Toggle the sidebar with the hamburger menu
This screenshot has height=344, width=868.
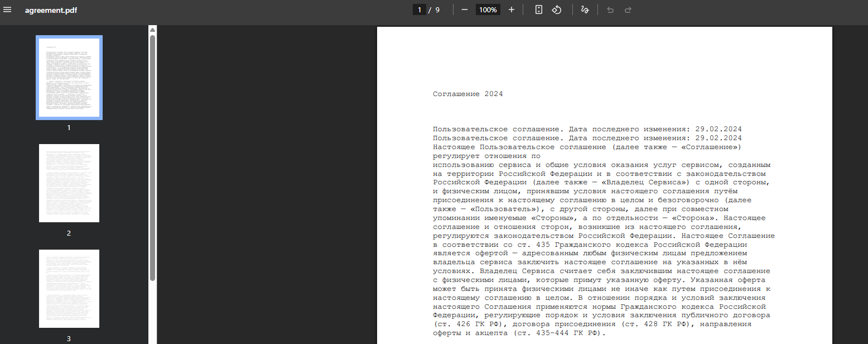pyautogui.click(x=7, y=10)
